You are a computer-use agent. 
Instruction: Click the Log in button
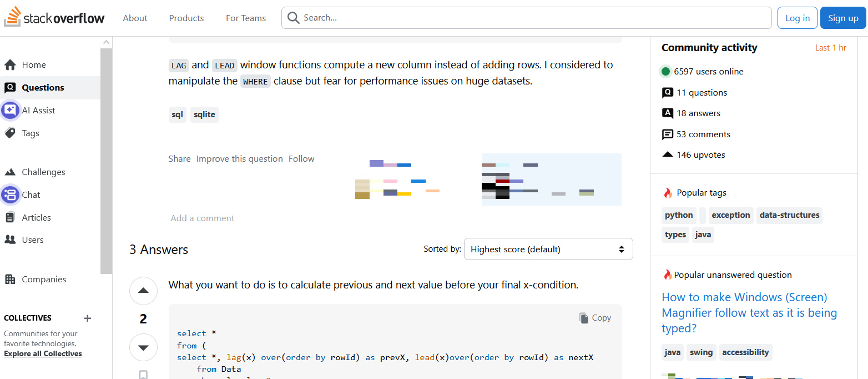coord(797,18)
